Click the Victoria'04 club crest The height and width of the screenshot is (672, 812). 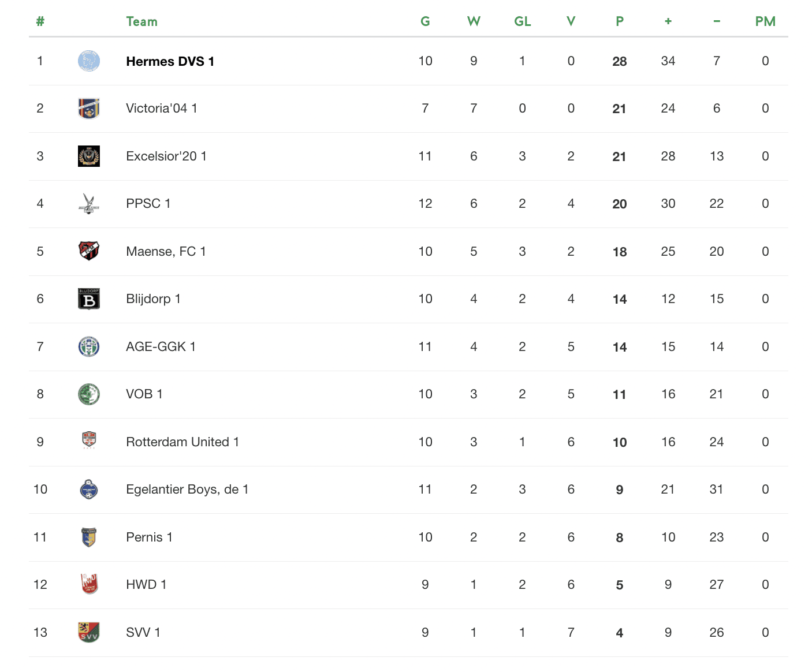pos(89,109)
